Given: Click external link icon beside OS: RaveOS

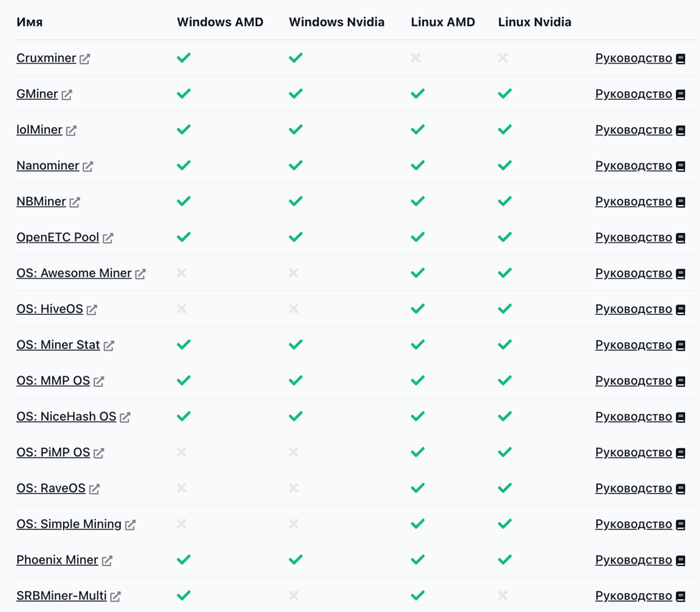Looking at the screenshot, I should (94, 489).
